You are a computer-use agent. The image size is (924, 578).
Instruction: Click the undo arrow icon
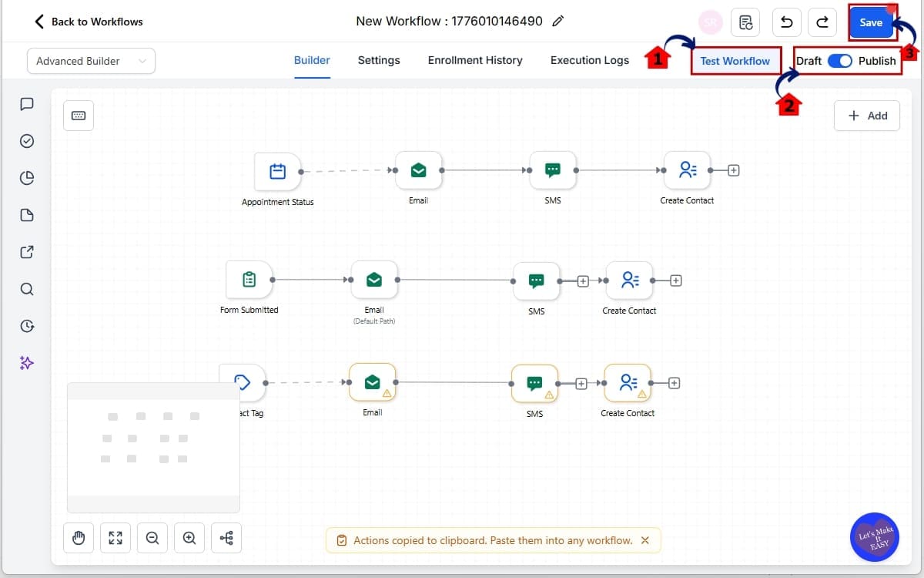[x=787, y=22]
